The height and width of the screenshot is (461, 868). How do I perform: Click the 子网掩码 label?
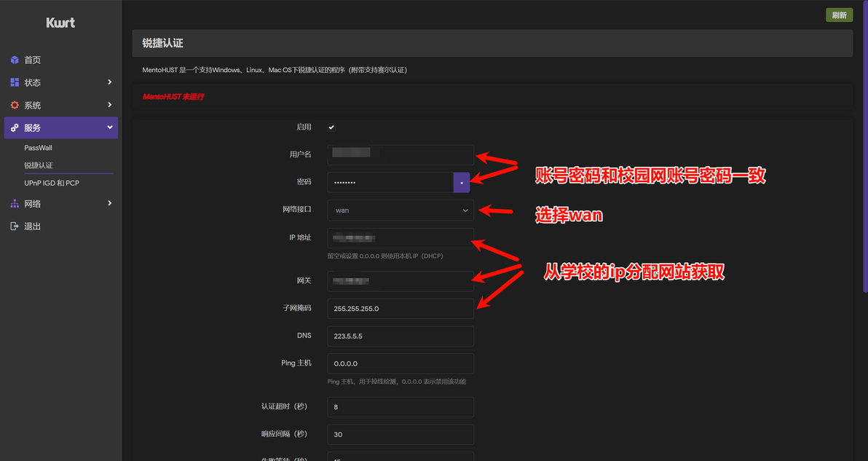[296, 308]
